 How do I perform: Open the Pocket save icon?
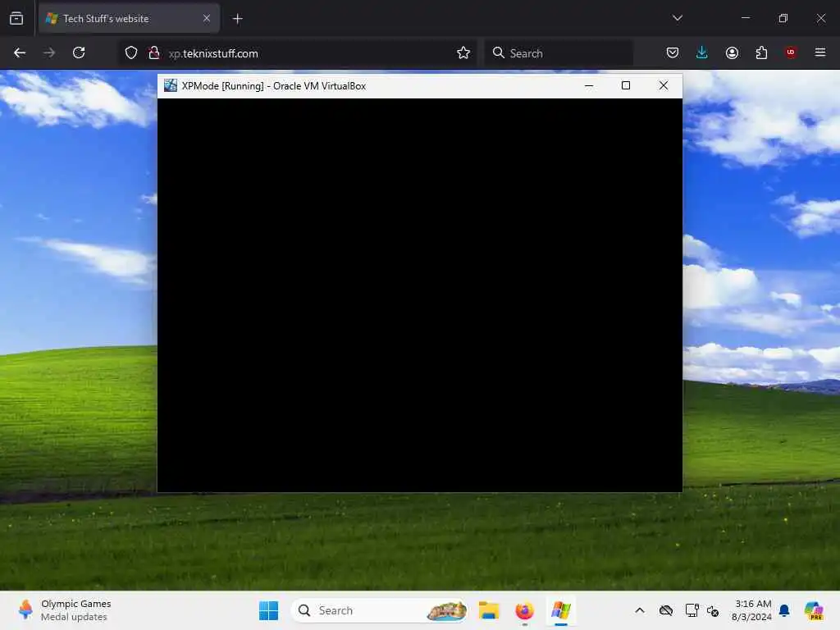pos(673,52)
